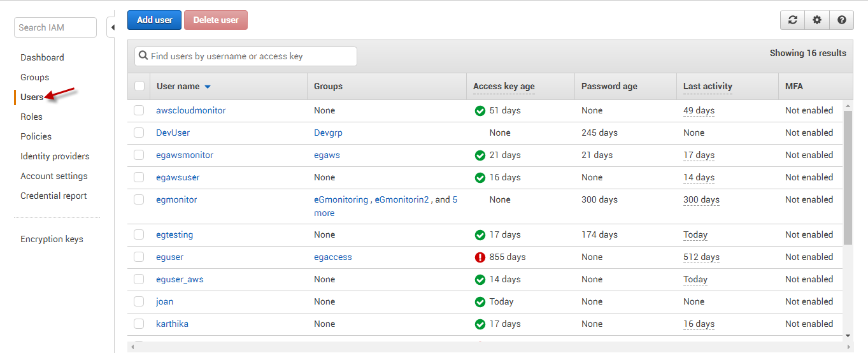868x353 pixels.
Task: Click the refresh icon button
Action: click(x=793, y=20)
